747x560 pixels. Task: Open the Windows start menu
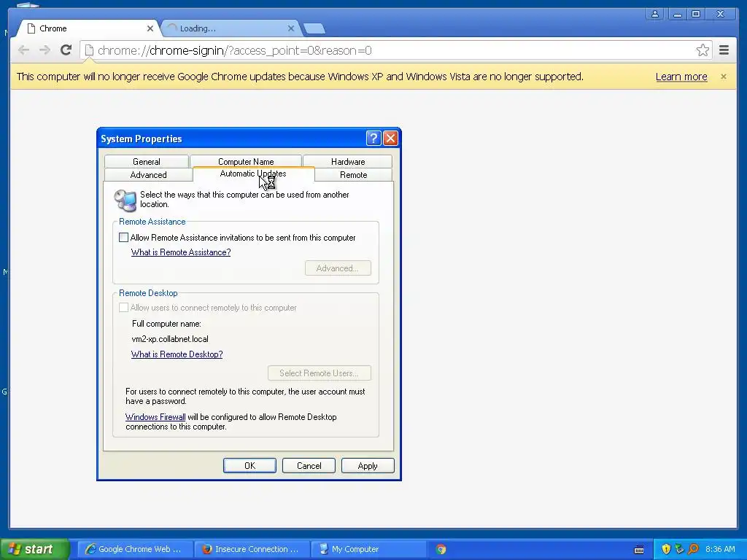click(x=35, y=549)
